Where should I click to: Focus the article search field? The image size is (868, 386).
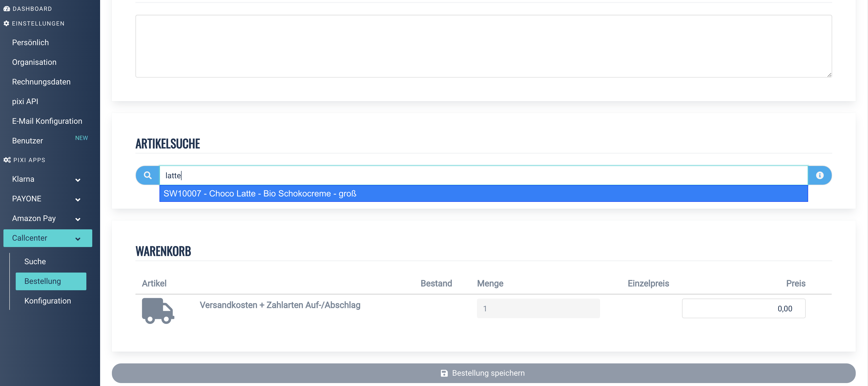coord(484,175)
